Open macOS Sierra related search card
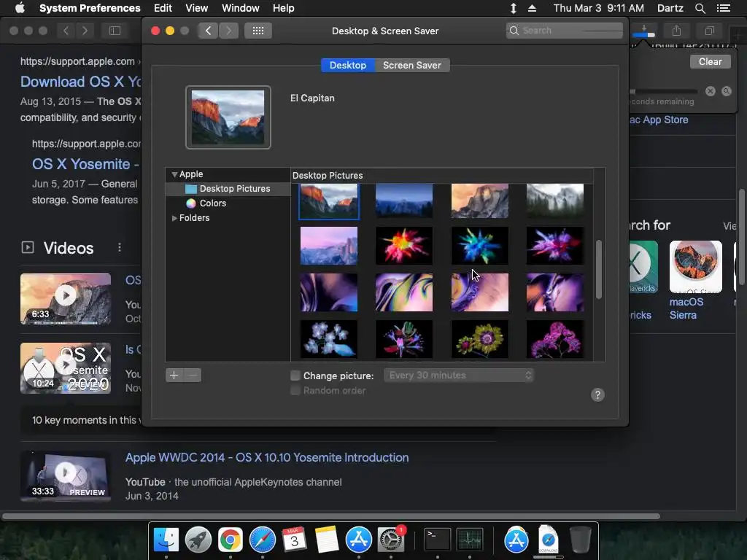 695,281
